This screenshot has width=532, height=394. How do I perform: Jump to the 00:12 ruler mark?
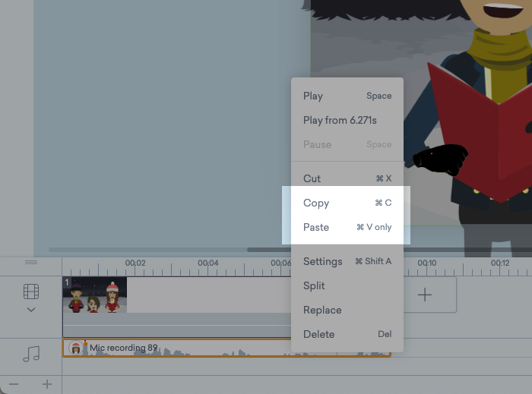(x=500, y=263)
